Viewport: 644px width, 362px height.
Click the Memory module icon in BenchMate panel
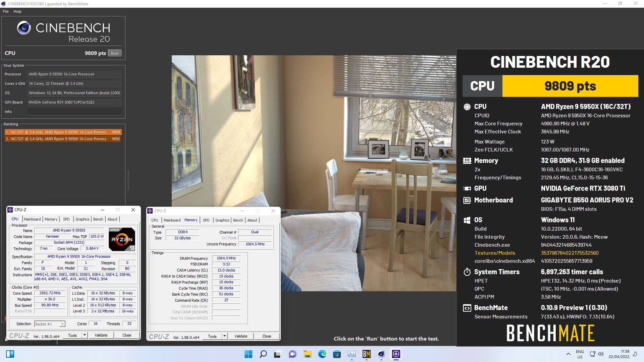click(x=467, y=161)
